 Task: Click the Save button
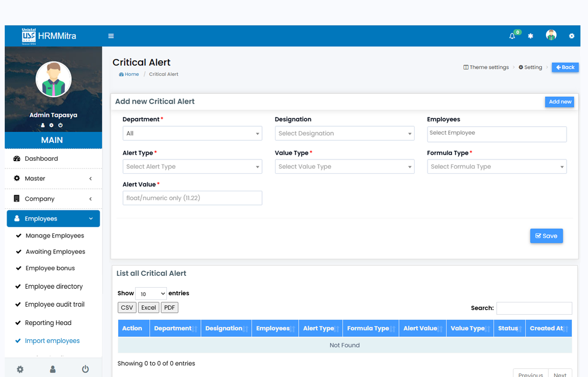[546, 236]
